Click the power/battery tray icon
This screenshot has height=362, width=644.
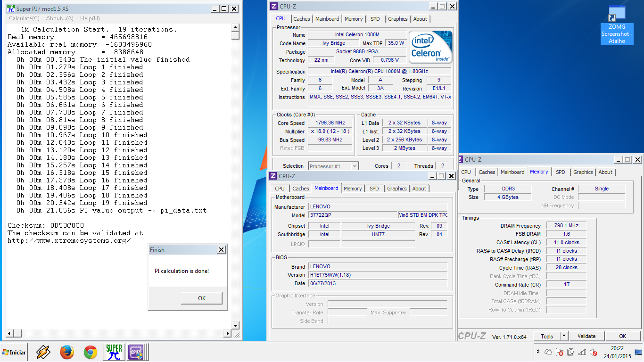point(571,352)
